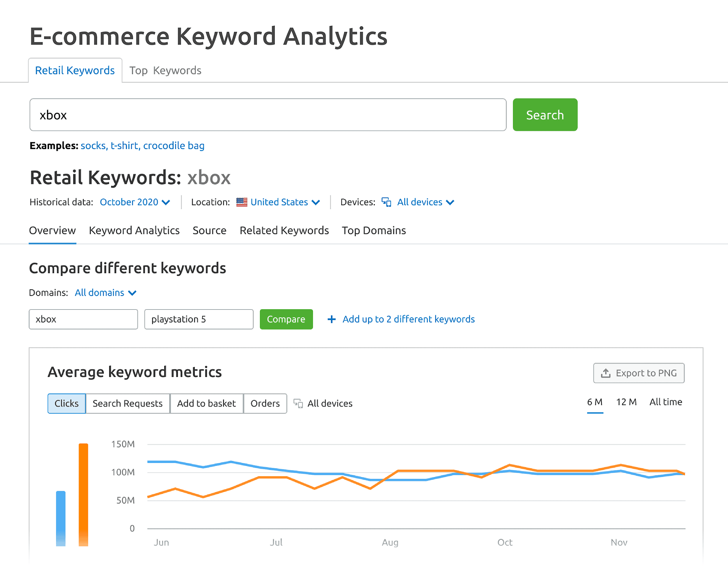Viewport: 728px width, 571px height.
Task: Click chevron next to October 2020
Action: 166,203
